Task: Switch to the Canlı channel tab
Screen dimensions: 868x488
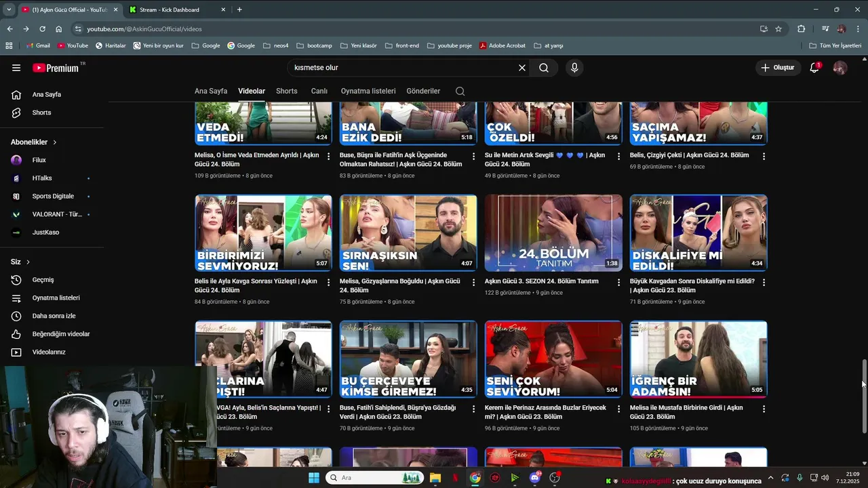Action: (x=319, y=91)
